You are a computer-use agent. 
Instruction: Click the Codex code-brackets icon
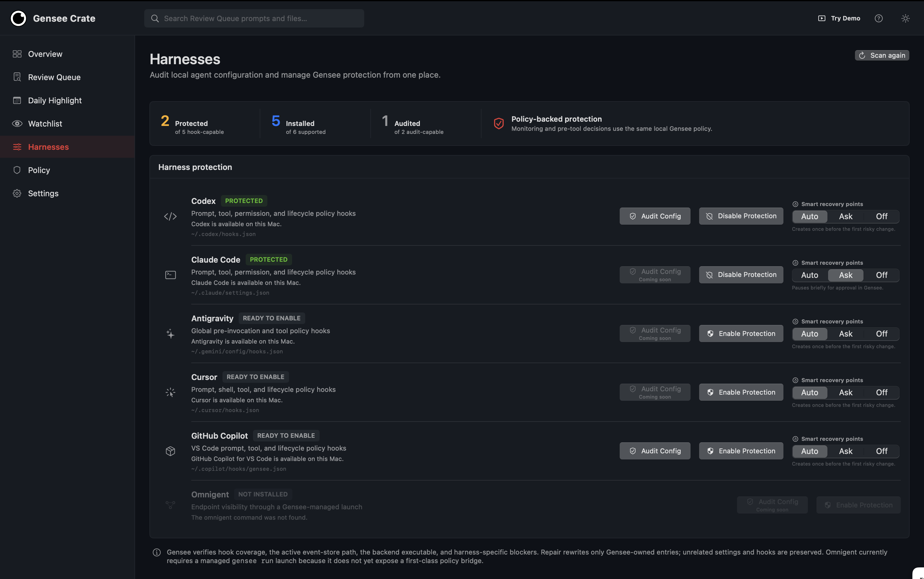(x=170, y=216)
